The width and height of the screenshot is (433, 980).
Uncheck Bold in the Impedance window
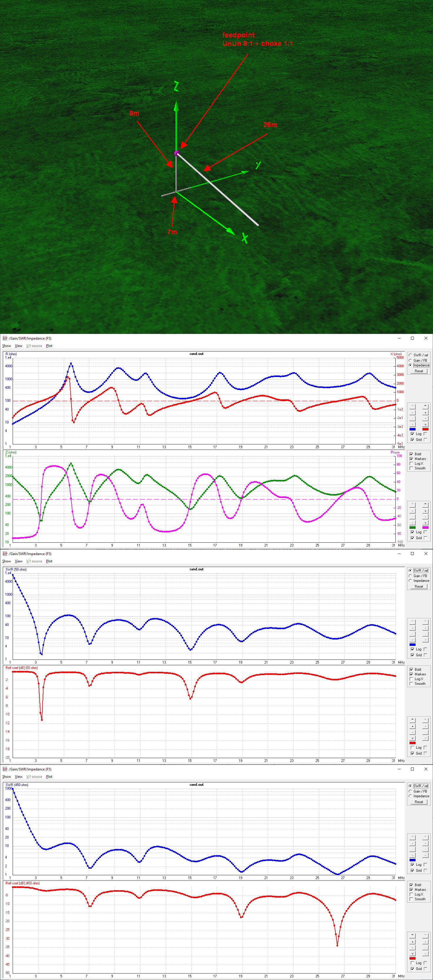click(x=411, y=454)
